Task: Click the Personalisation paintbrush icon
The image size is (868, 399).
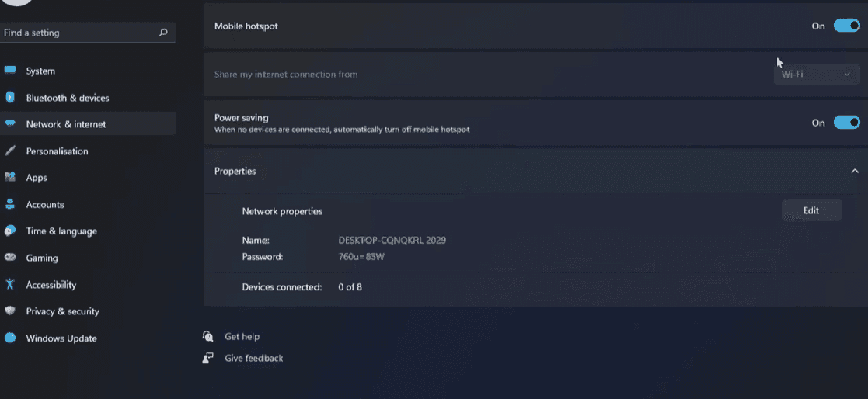Action: (x=10, y=151)
